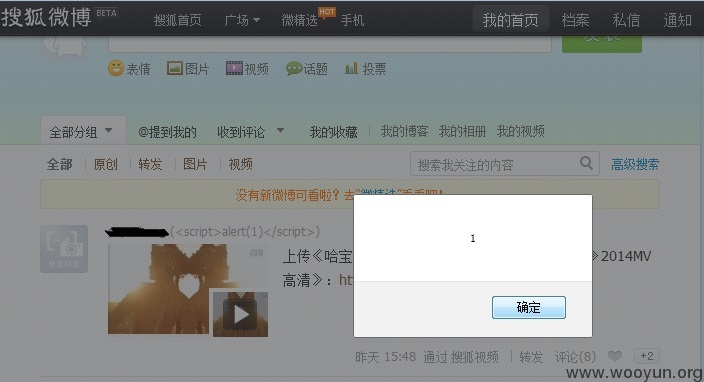Open the poster's avatar image
Screen dimensions: 704x382
point(64,249)
